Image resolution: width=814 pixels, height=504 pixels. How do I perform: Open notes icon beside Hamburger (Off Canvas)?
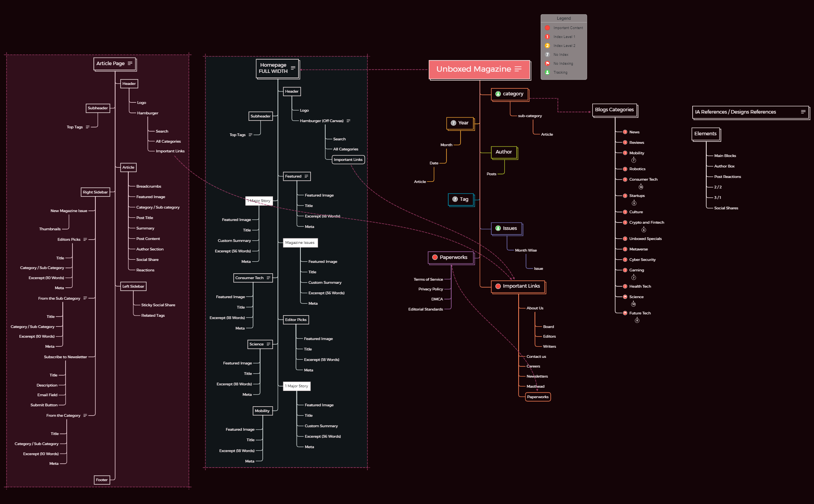coord(348,121)
